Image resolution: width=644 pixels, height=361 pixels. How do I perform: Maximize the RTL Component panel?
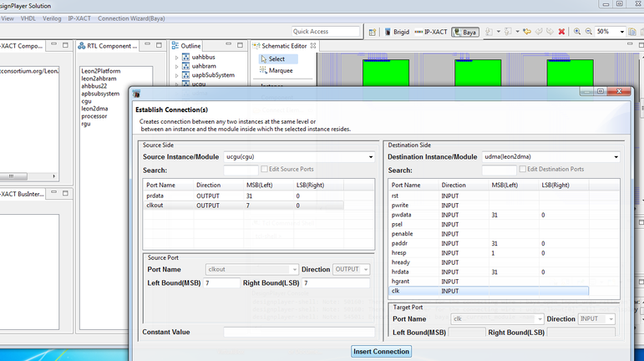click(159, 45)
